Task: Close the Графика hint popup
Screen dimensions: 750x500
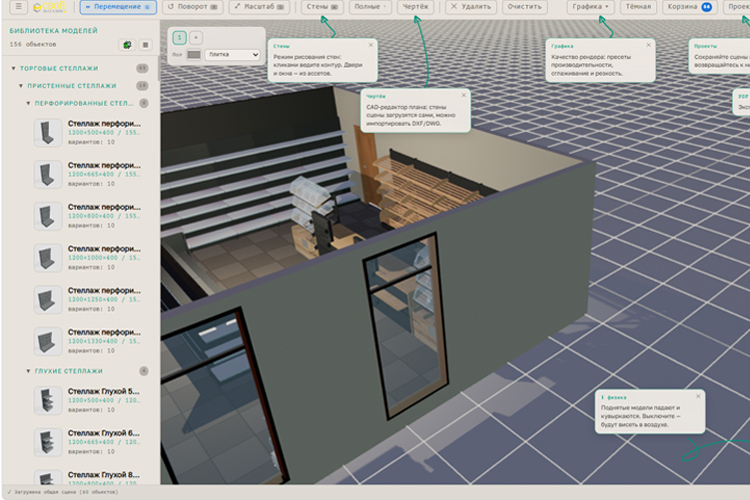Action: point(649,45)
